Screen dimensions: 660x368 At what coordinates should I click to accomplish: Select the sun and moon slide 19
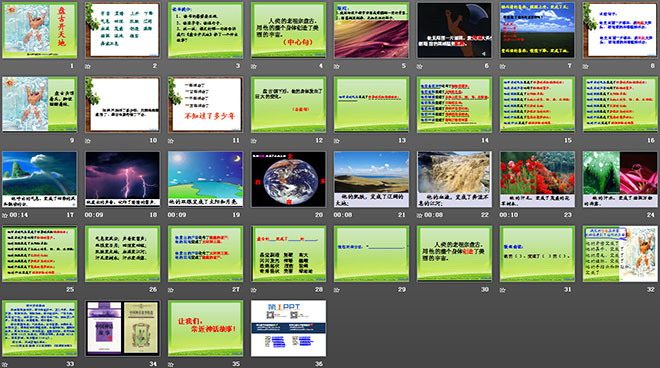click(205, 179)
